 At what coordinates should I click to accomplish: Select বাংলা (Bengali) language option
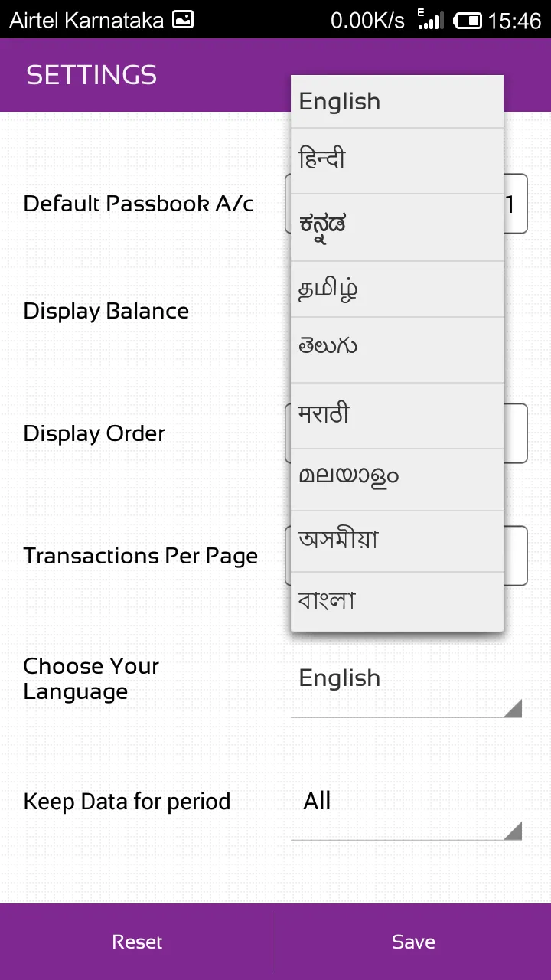pyautogui.click(x=396, y=602)
